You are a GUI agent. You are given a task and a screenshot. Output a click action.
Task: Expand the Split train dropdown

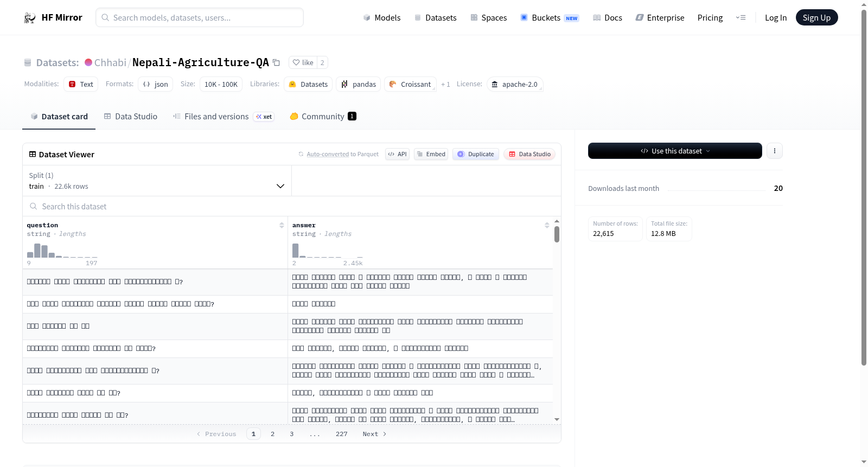(x=157, y=181)
